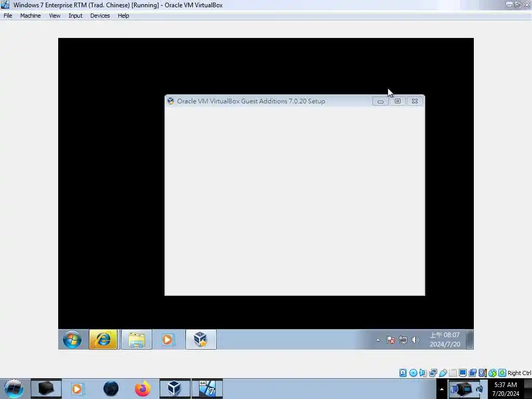This screenshot has height=399, width=532.
Task: Click the Right Ctrl host key label
Action: (x=519, y=373)
